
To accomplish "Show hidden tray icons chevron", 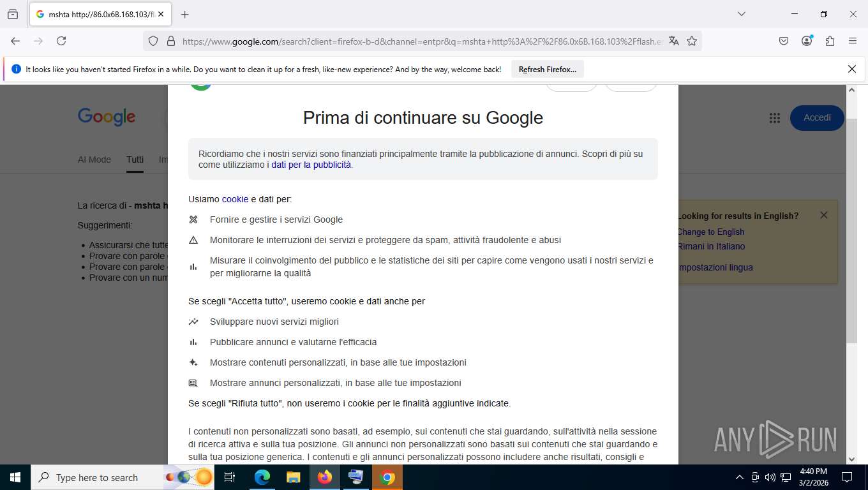I will click(x=740, y=477).
